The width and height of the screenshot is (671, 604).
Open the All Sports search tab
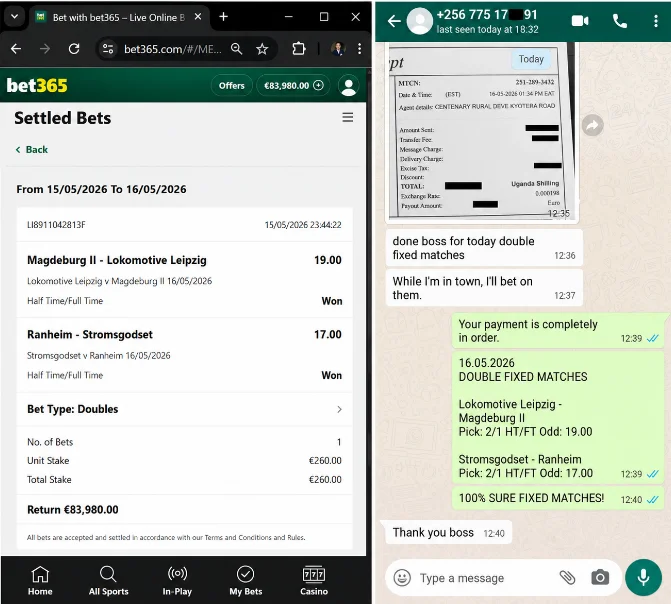[108, 580]
